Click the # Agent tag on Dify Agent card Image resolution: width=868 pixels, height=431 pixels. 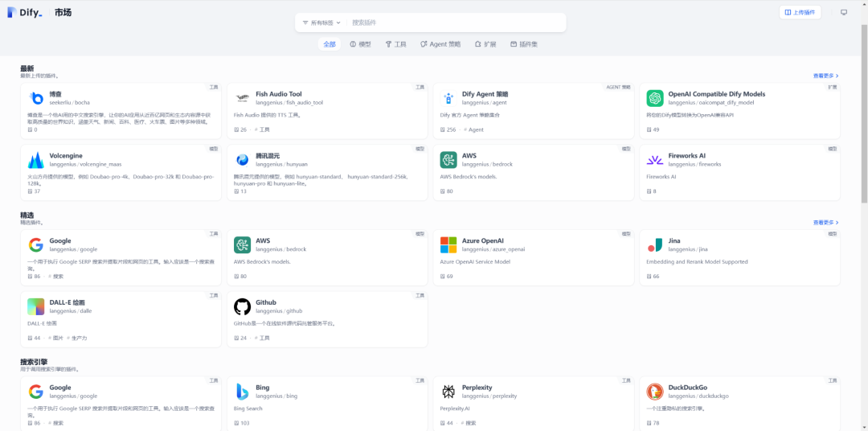[x=474, y=129]
